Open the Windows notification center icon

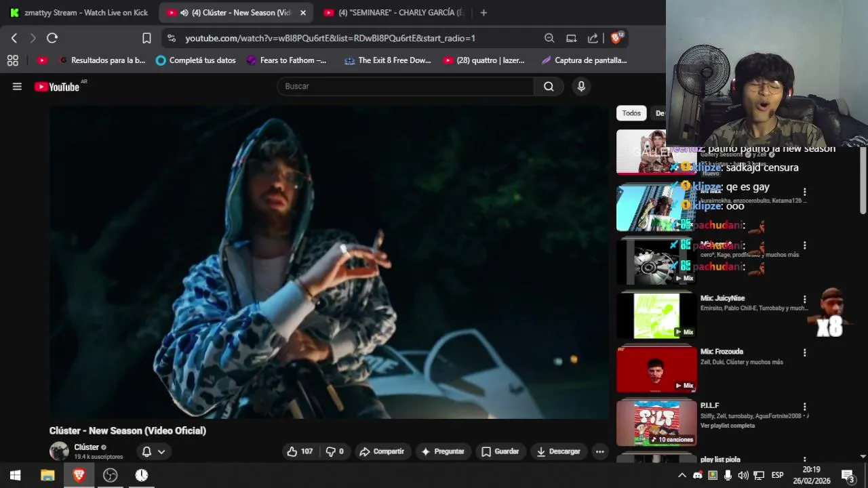[x=848, y=475]
